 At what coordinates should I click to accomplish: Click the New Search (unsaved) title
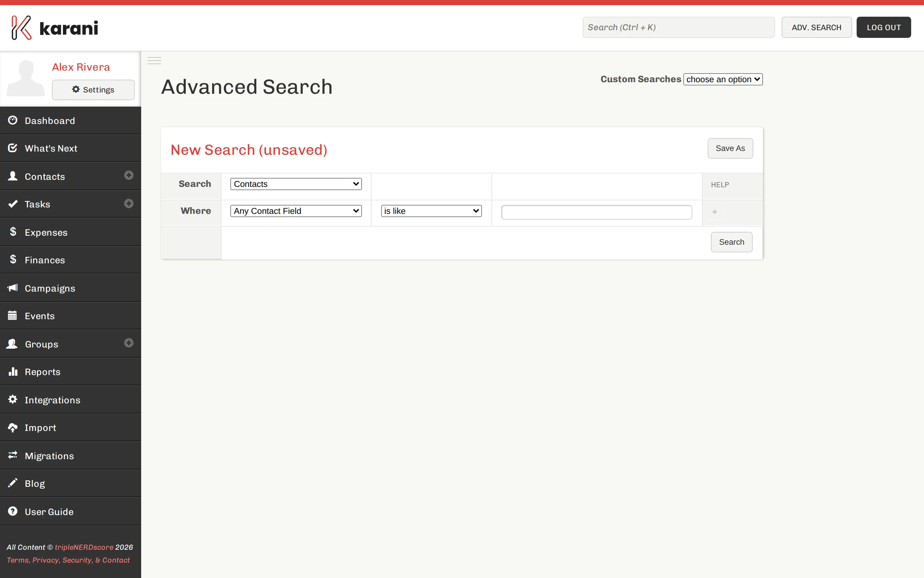coord(249,150)
